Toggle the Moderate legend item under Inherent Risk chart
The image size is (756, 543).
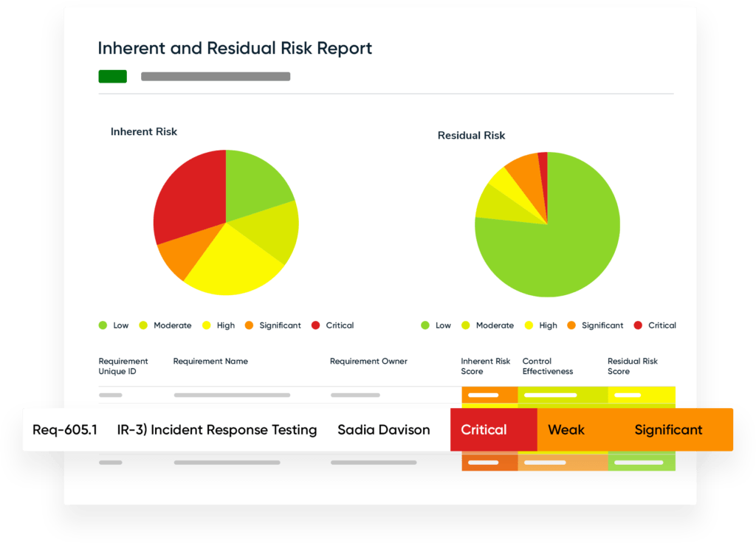[165, 325]
